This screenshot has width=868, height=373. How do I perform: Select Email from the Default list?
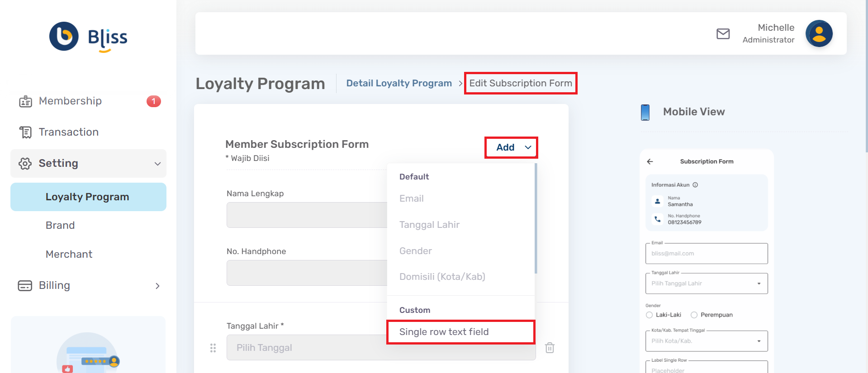pyautogui.click(x=412, y=198)
